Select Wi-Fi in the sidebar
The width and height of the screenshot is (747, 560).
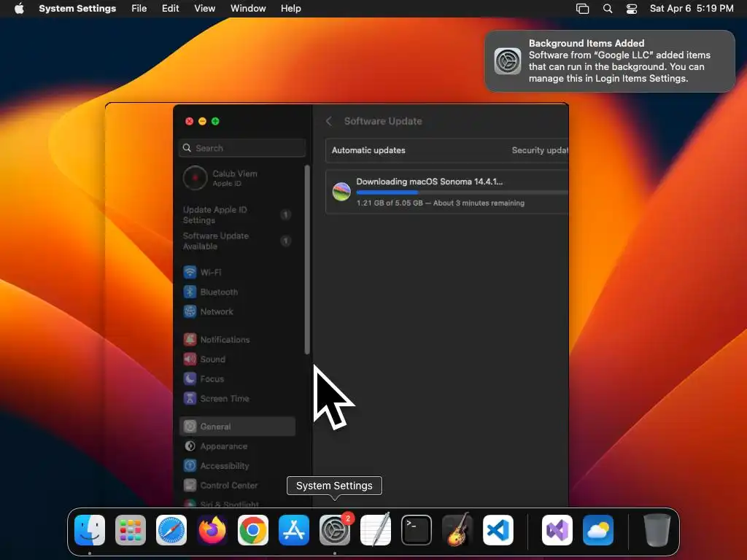click(x=237, y=273)
